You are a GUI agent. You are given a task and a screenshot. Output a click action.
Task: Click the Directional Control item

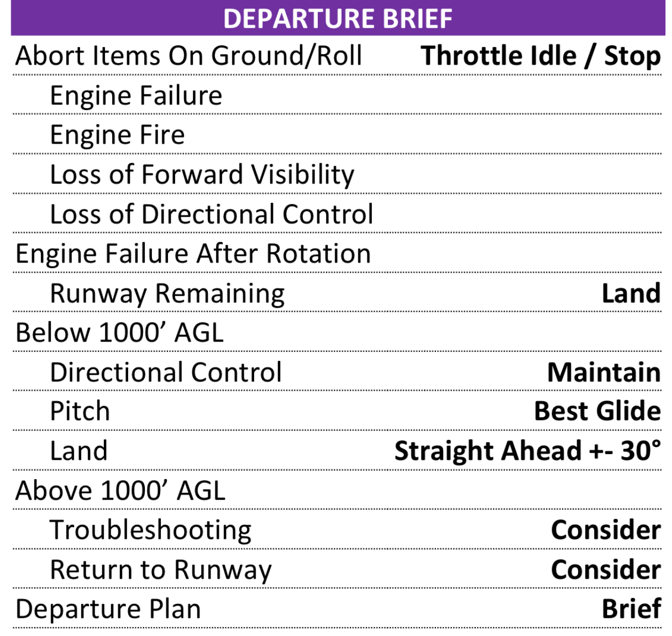[166, 372]
